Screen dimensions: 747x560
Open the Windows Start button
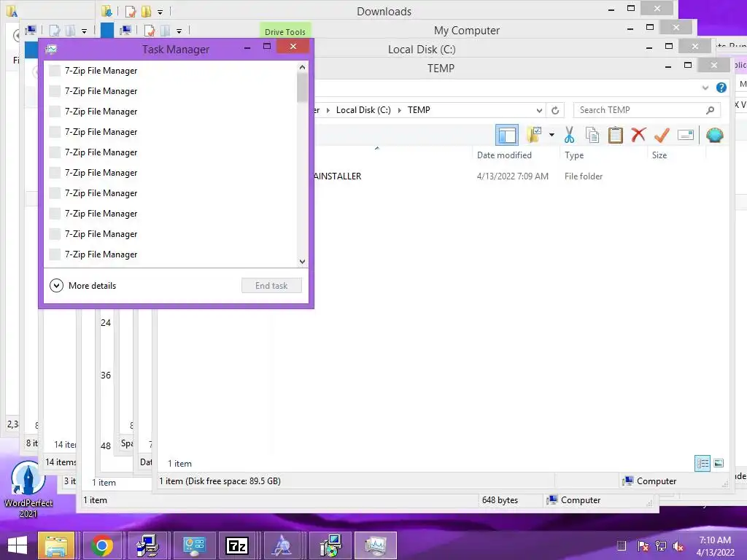[x=18, y=545]
